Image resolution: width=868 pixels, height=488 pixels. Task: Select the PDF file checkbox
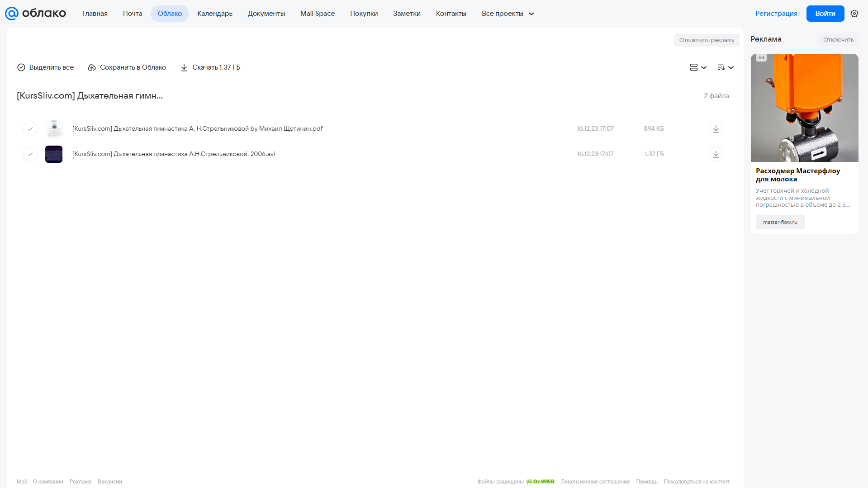30,129
